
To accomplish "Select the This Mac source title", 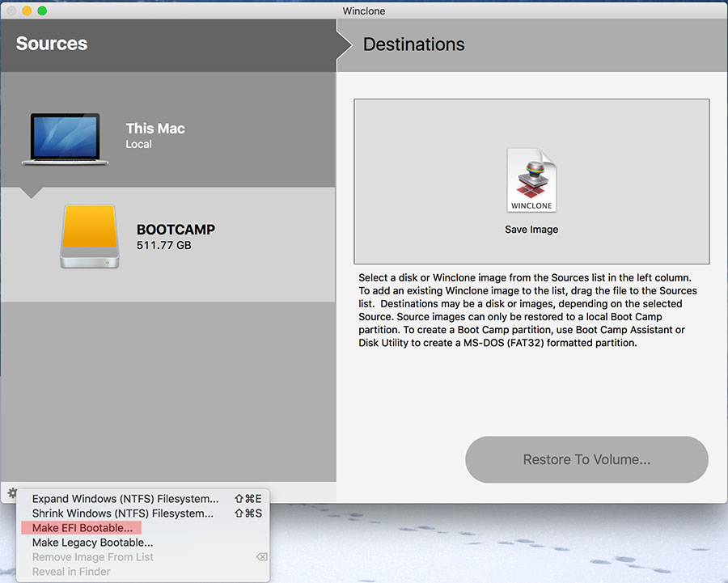I will 155,128.
